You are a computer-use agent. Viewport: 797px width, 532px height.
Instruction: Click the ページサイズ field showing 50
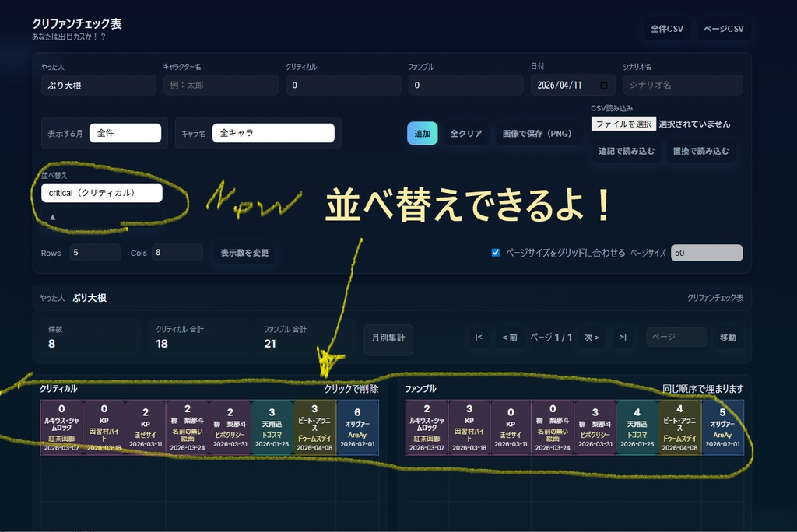[707, 253]
